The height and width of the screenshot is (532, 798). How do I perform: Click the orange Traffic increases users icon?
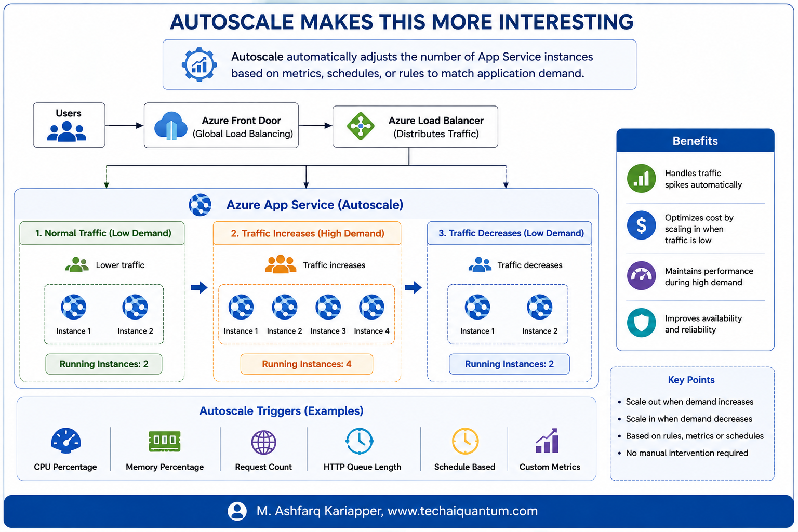(x=281, y=264)
